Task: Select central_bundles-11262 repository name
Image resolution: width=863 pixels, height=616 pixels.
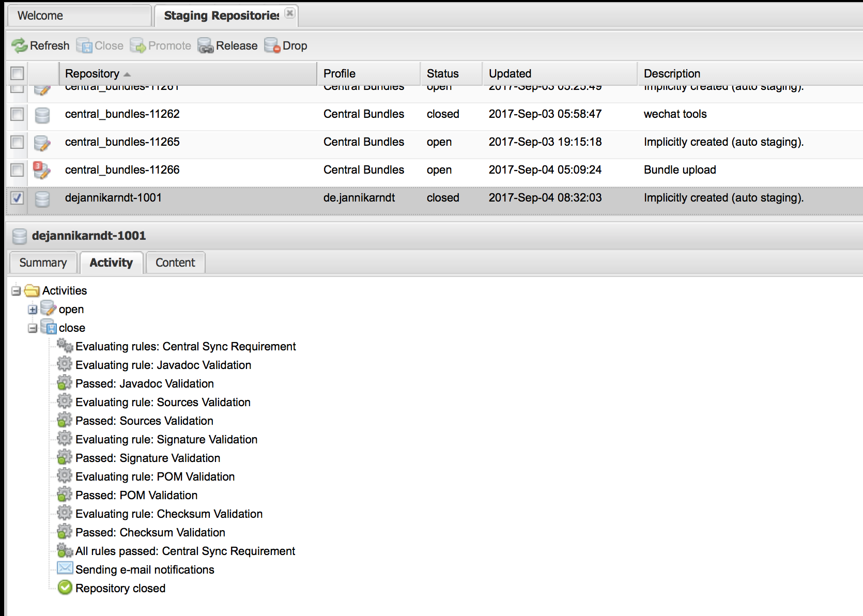Action: click(x=122, y=114)
